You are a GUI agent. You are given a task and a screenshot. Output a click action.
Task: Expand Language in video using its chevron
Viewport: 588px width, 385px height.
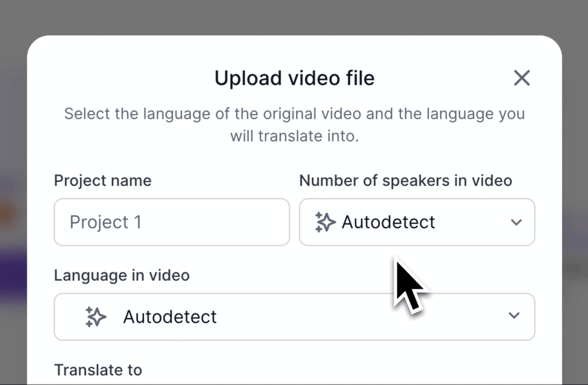coord(514,316)
